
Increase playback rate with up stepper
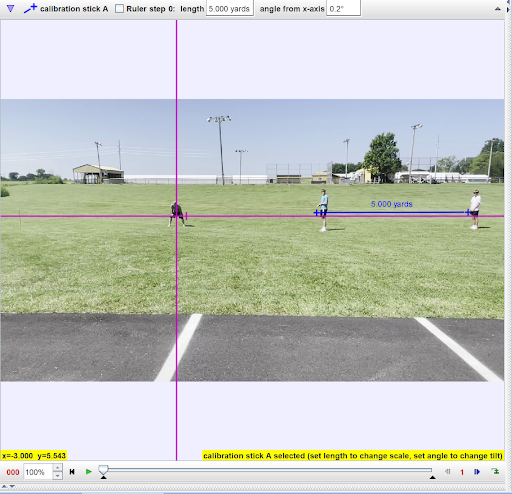click(57, 468)
